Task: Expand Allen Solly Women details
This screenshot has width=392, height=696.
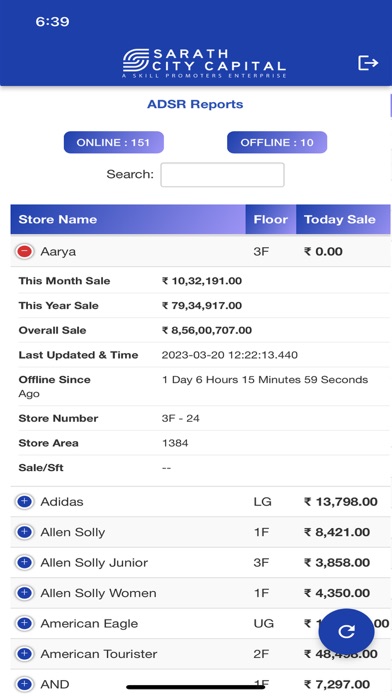Action: 24,593
